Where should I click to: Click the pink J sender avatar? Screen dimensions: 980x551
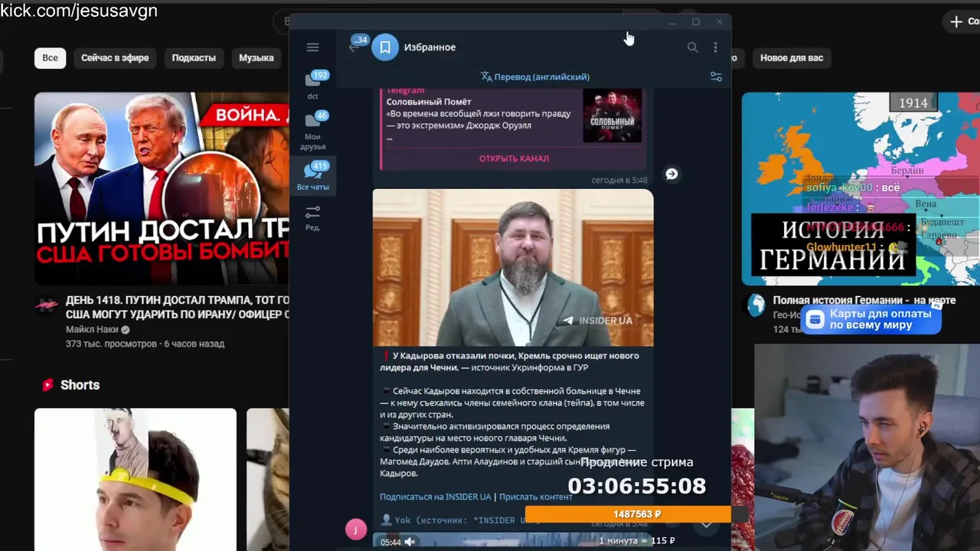tap(356, 529)
